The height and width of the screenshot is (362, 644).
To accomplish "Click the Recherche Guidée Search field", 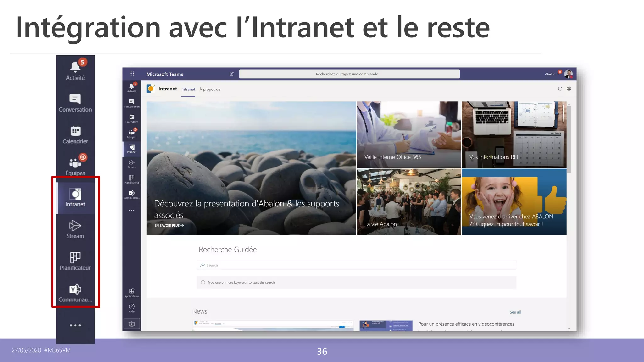I will [x=356, y=265].
